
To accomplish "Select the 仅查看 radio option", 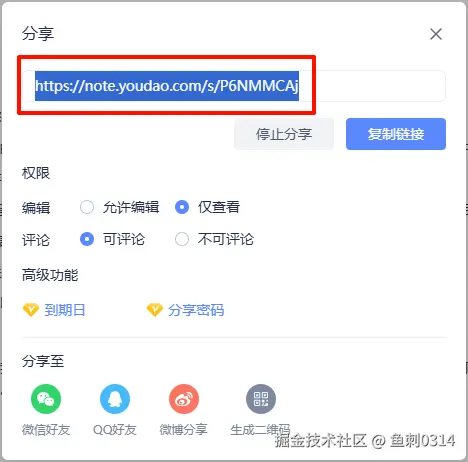I will point(182,207).
